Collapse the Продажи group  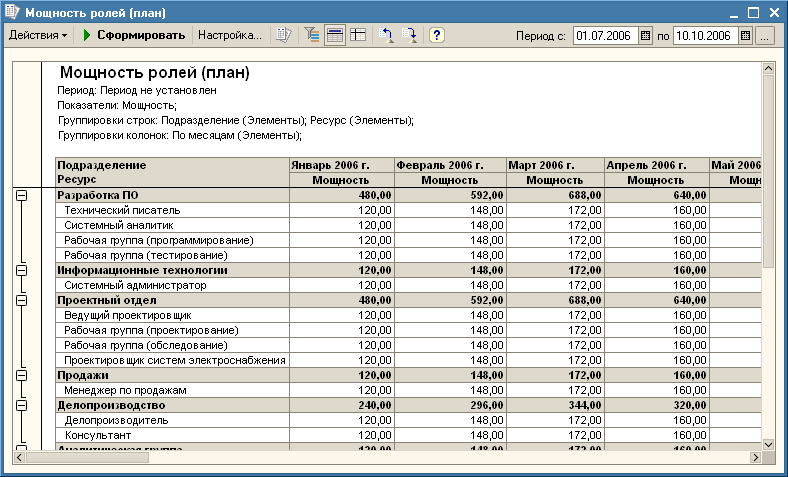[21, 375]
